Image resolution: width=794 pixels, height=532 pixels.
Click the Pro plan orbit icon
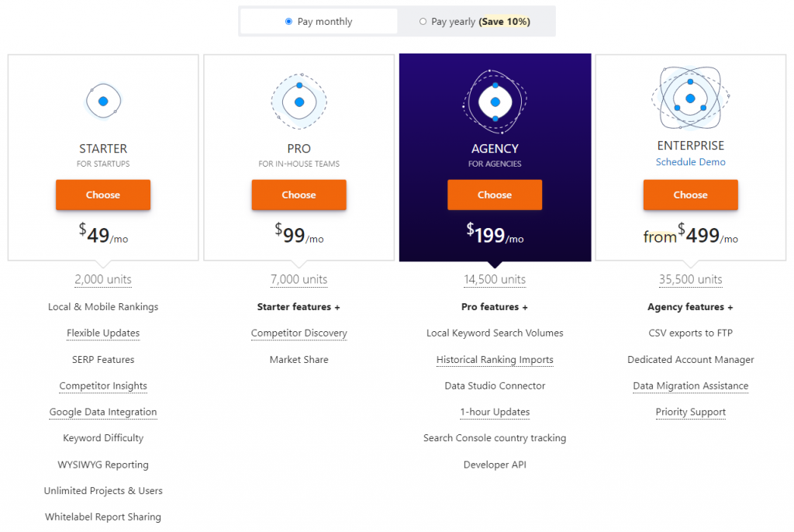(x=299, y=102)
